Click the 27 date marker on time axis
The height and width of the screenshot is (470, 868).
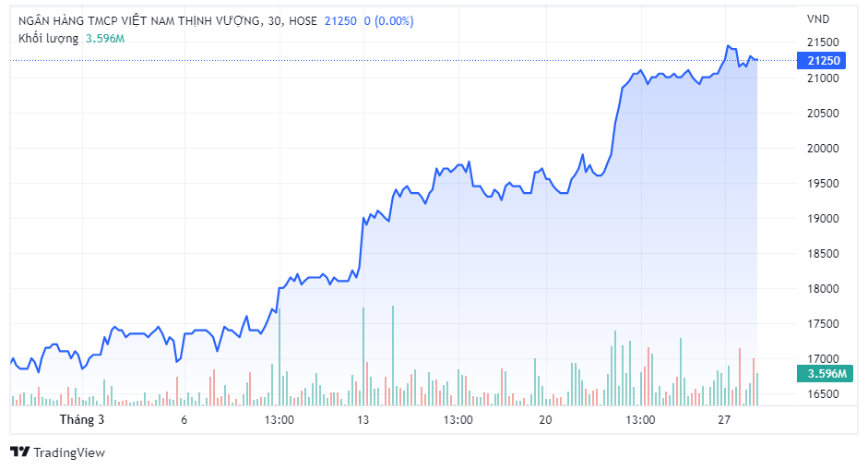(x=724, y=419)
